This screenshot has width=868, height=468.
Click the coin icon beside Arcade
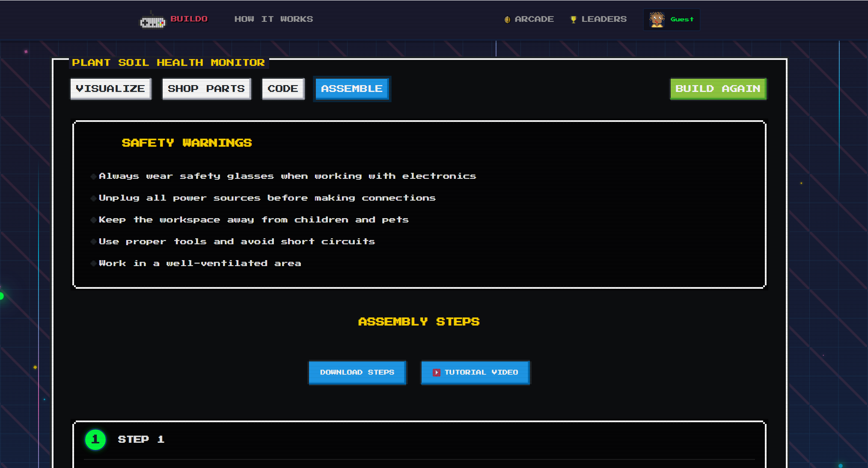(507, 20)
